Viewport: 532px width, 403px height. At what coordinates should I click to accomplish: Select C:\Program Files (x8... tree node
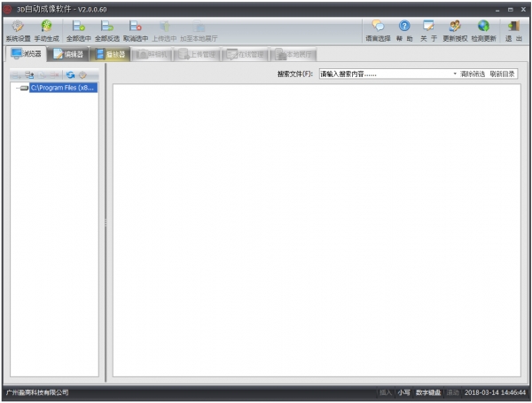pos(64,88)
